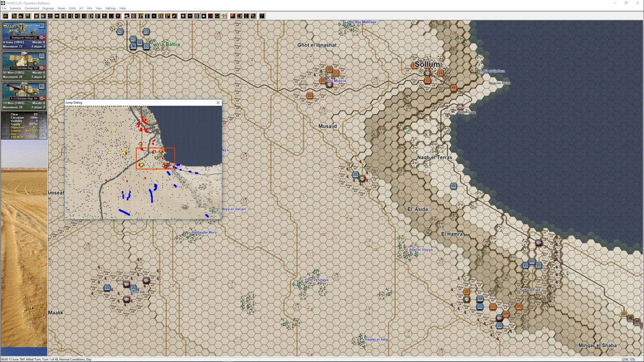The height and width of the screenshot is (362, 644).
Task: Open the Engineer menu
Action: (48, 8)
